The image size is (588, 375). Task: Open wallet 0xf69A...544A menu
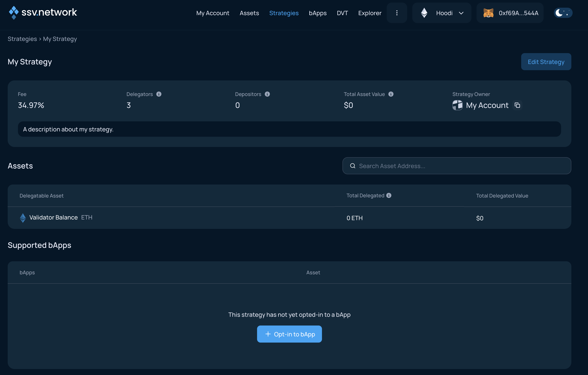coord(510,13)
